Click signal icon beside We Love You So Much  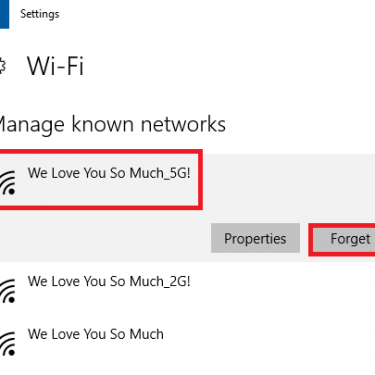pos(8,344)
